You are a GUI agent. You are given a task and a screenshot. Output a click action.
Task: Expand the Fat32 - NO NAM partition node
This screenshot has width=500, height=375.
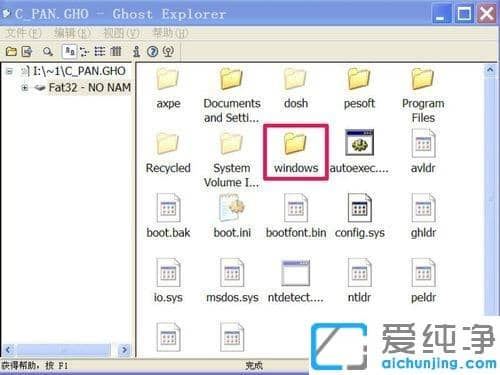(x=25, y=88)
